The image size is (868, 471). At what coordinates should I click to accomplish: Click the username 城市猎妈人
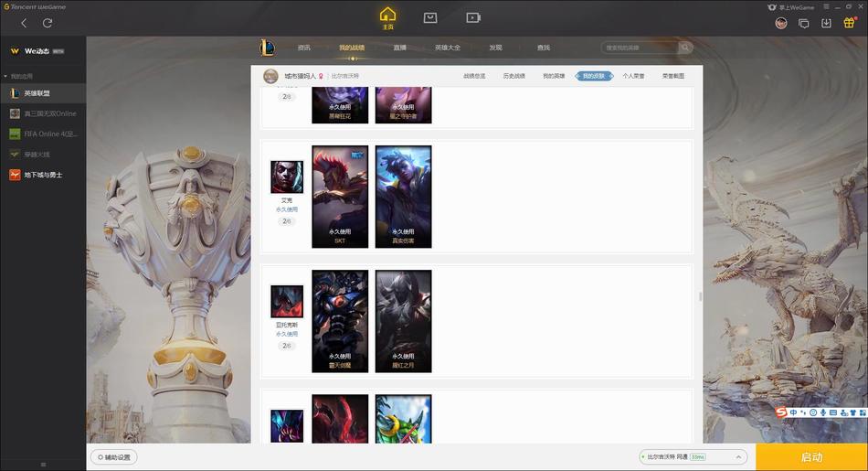click(x=300, y=76)
